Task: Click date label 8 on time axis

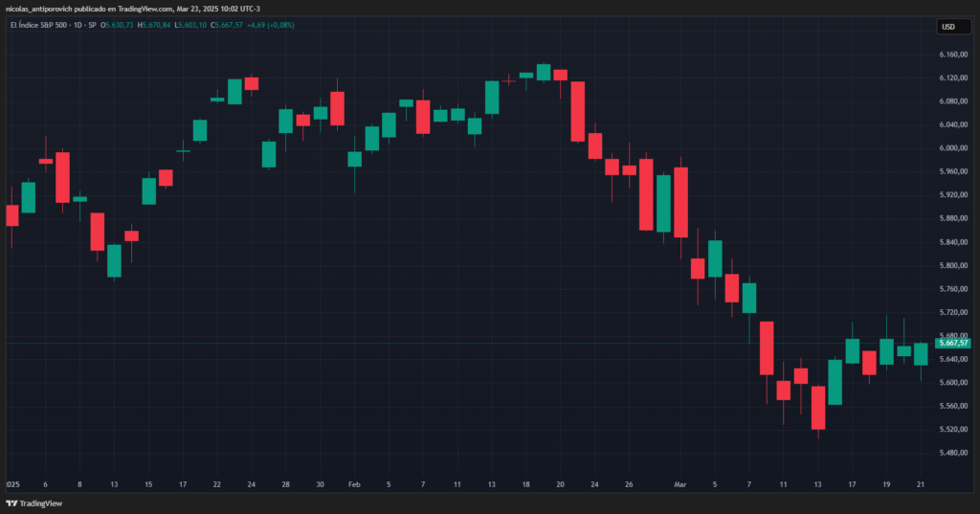Action: pos(79,484)
